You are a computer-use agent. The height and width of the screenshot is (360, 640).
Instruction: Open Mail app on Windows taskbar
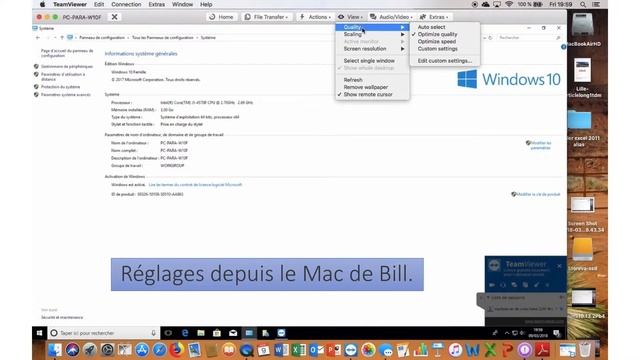[x=233, y=333]
